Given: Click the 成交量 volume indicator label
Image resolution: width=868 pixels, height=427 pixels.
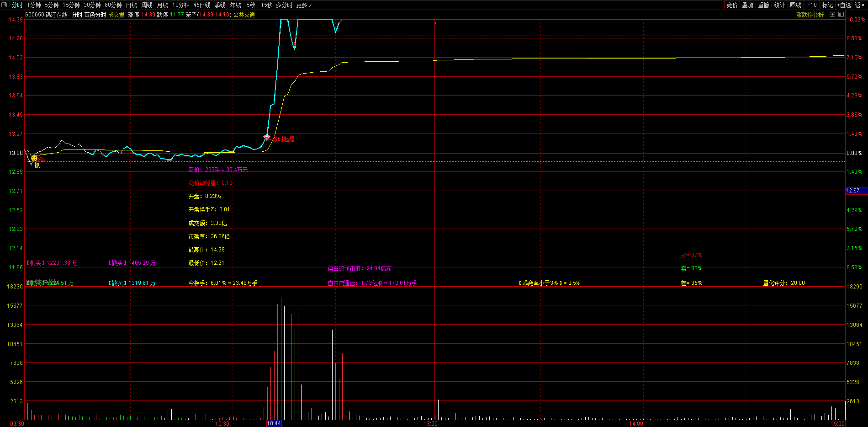Looking at the screenshot, I should (x=116, y=15).
